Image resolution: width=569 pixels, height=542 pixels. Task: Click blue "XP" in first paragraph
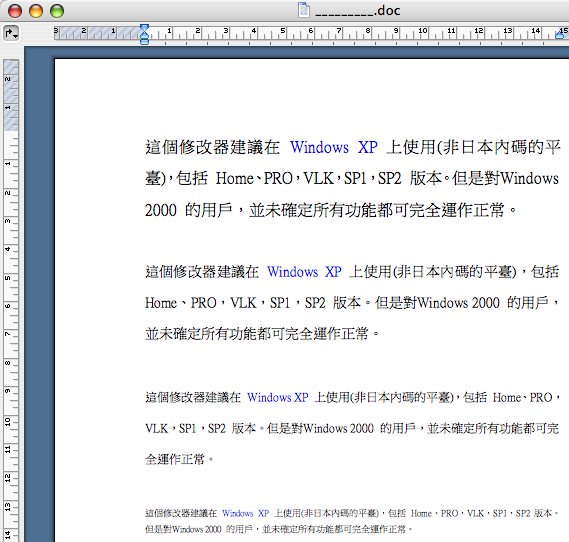click(368, 148)
